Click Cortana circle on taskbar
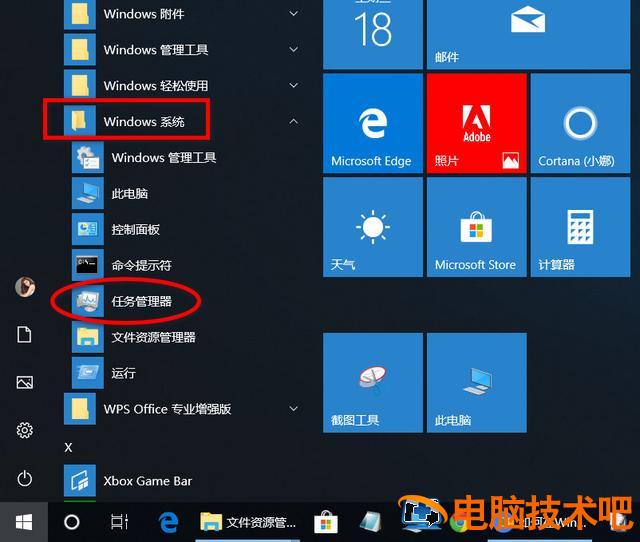This screenshot has height=542, width=640. tap(72, 522)
